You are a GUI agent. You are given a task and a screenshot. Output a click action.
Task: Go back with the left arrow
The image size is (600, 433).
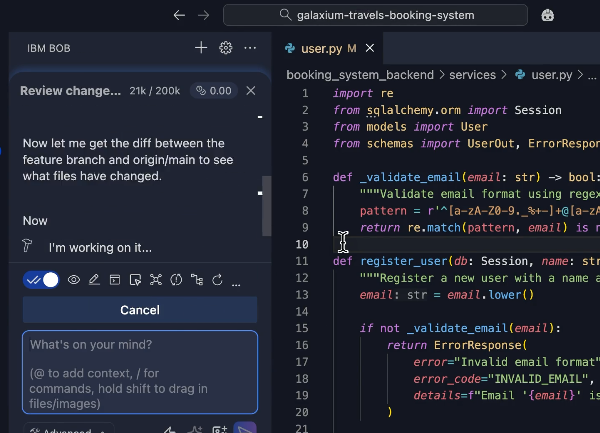click(x=179, y=15)
